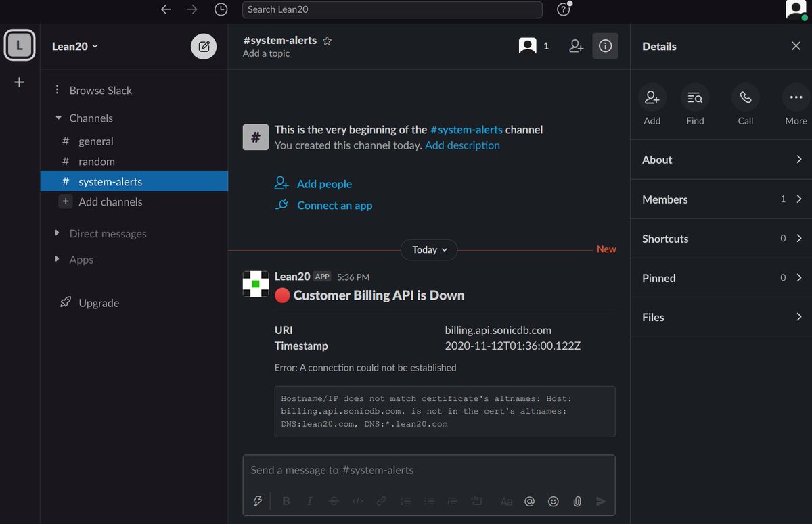Attach a file with paperclip
Viewport: 812px width, 524px height.
(577, 501)
